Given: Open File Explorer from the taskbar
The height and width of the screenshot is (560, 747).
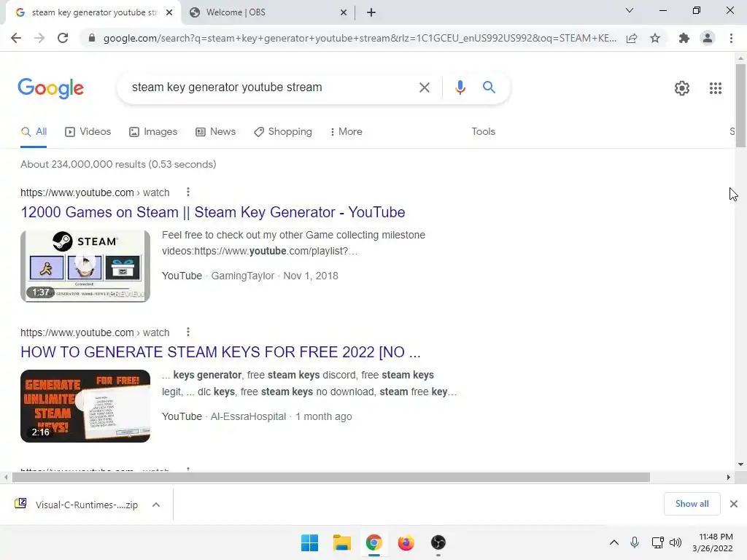Looking at the screenshot, I should (x=341, y=542).
